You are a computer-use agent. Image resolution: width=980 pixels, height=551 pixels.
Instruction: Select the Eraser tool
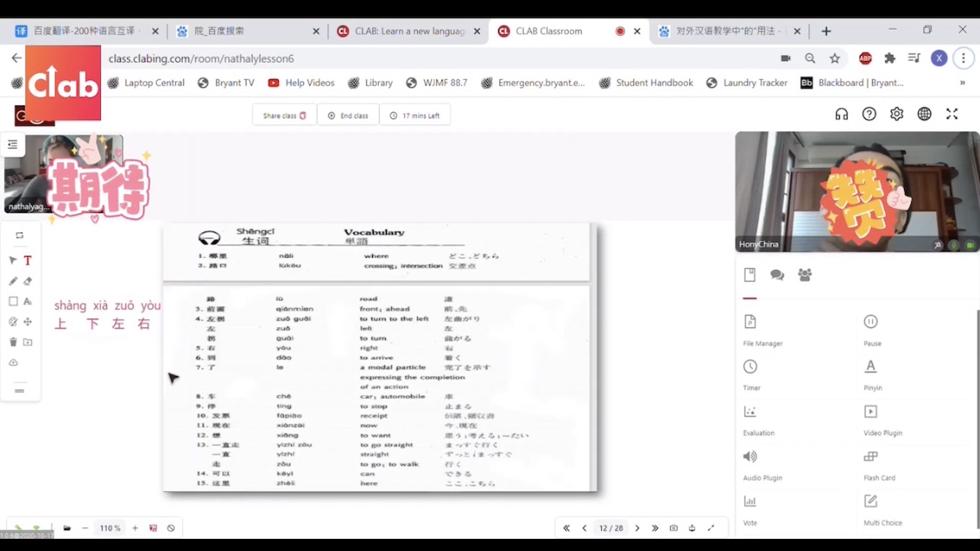click(28, 281)
